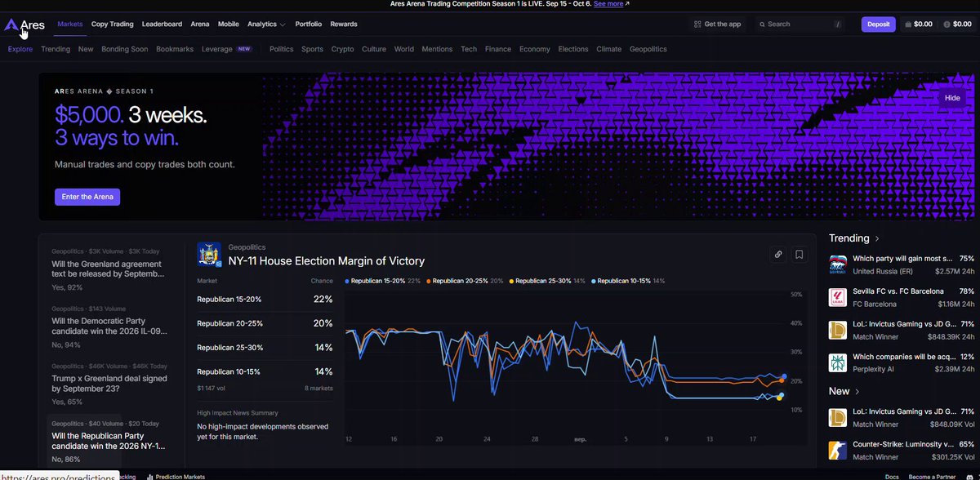Open the Leaderboard page
Viewport: 980px width, 480px height.
click(162, 24)
